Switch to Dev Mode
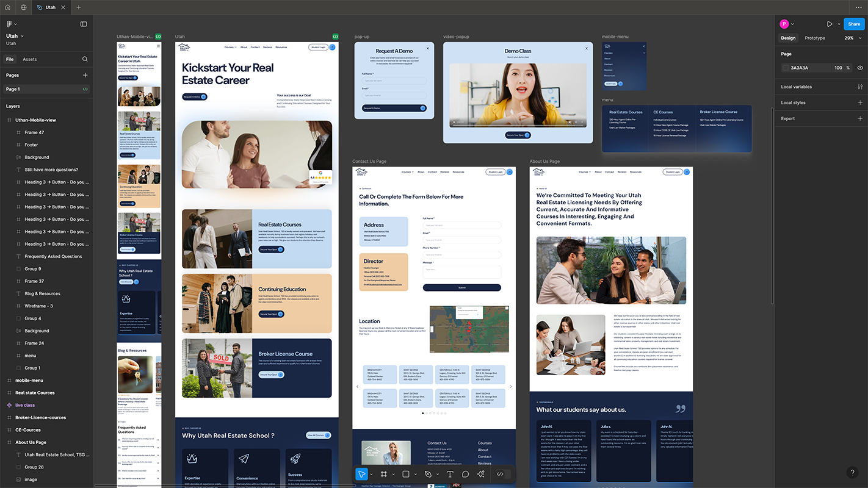The image size is (868, 488). click(x=502, y=474)
